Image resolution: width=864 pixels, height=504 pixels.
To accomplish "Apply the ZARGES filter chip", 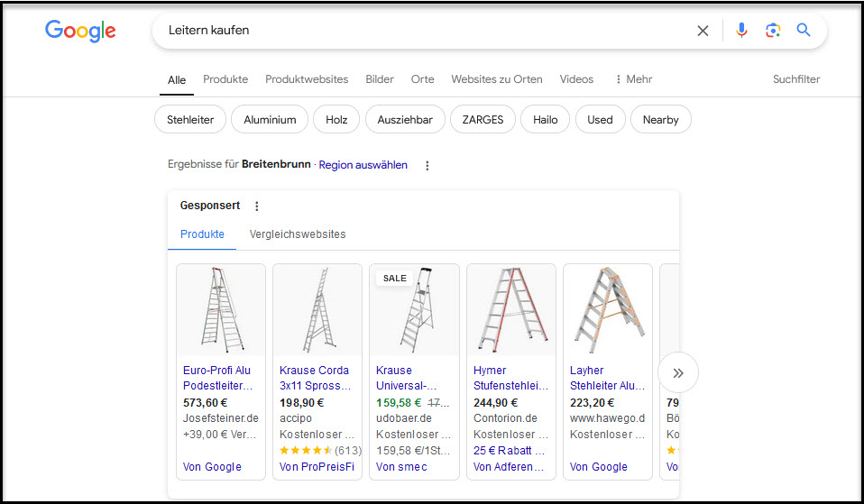I will coord(483,120).
